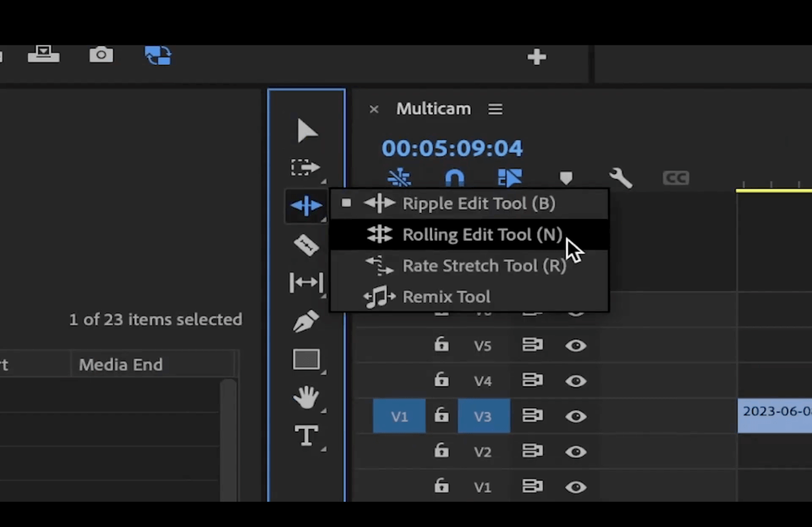Toggle Linked Selection in timeline
This screenshot has width=812, height=527.
(510, 178)
